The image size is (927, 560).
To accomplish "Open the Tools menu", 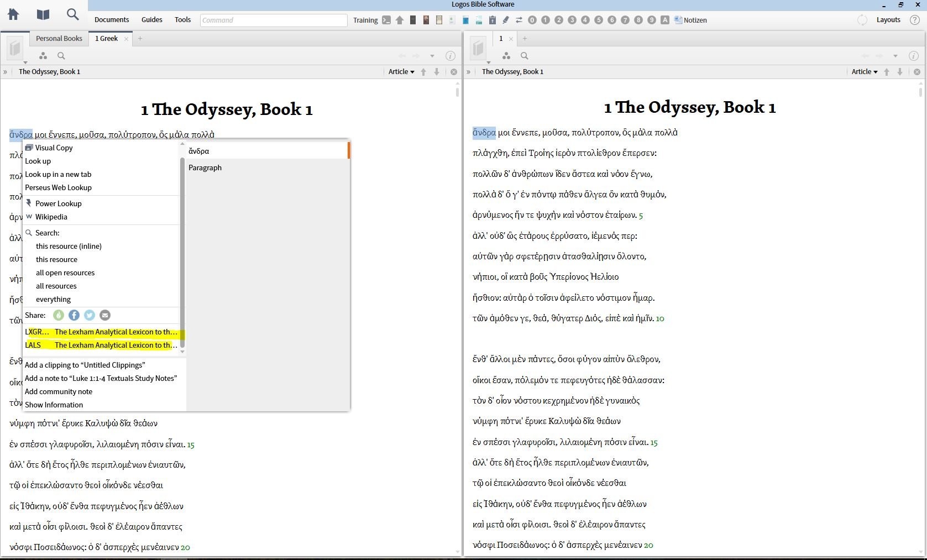I will click(x=183, y=20).
